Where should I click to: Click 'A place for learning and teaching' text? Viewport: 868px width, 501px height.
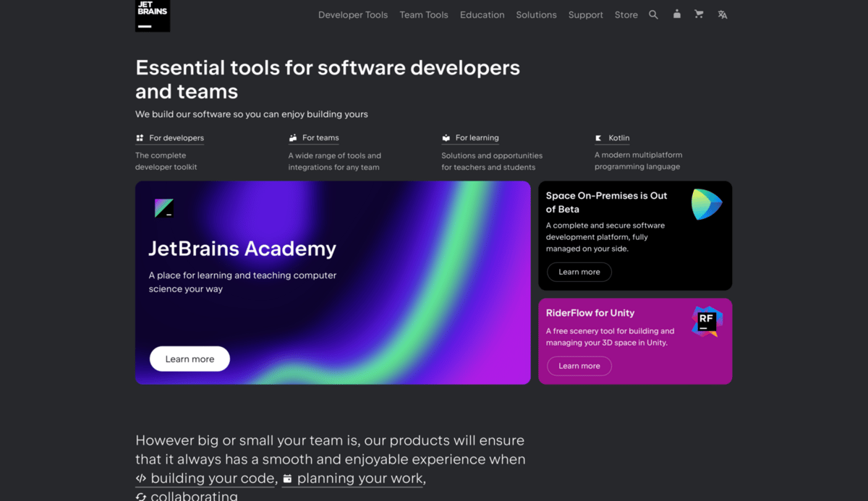pos(242,282)
